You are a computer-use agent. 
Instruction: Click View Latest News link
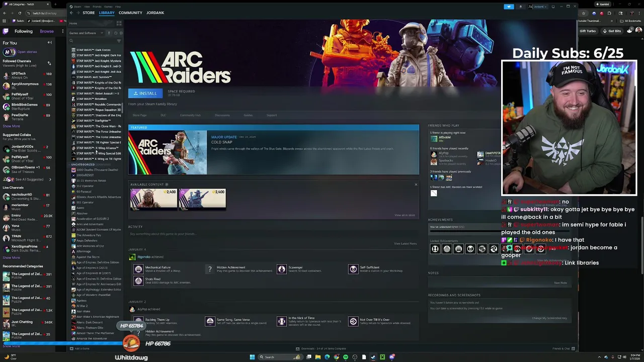coord(405,243)
